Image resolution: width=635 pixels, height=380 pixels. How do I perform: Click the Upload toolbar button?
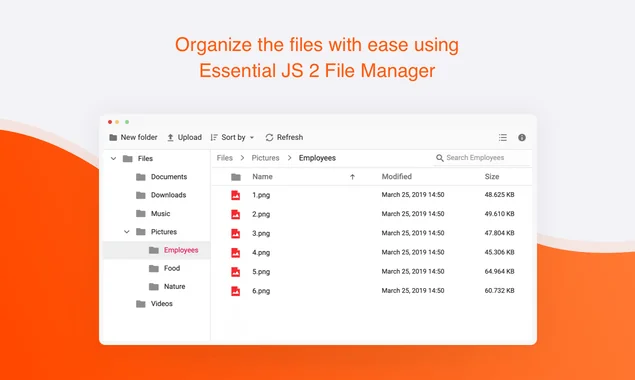click(184, 137)
